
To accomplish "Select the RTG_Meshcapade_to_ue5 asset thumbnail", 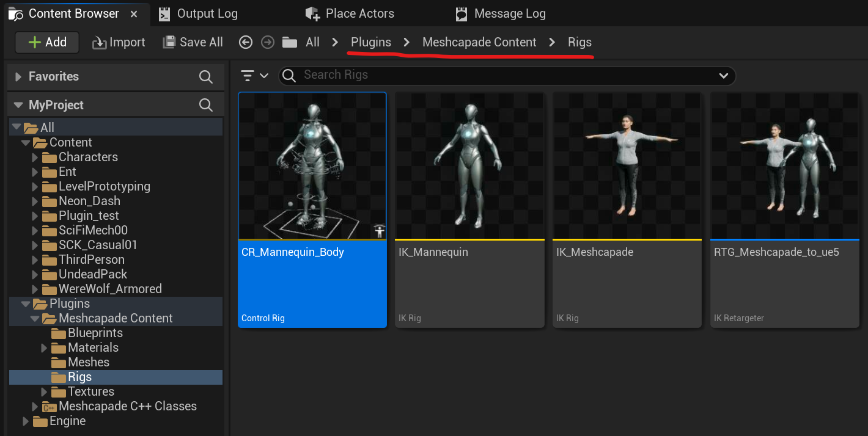I will [x=784, y=166].
